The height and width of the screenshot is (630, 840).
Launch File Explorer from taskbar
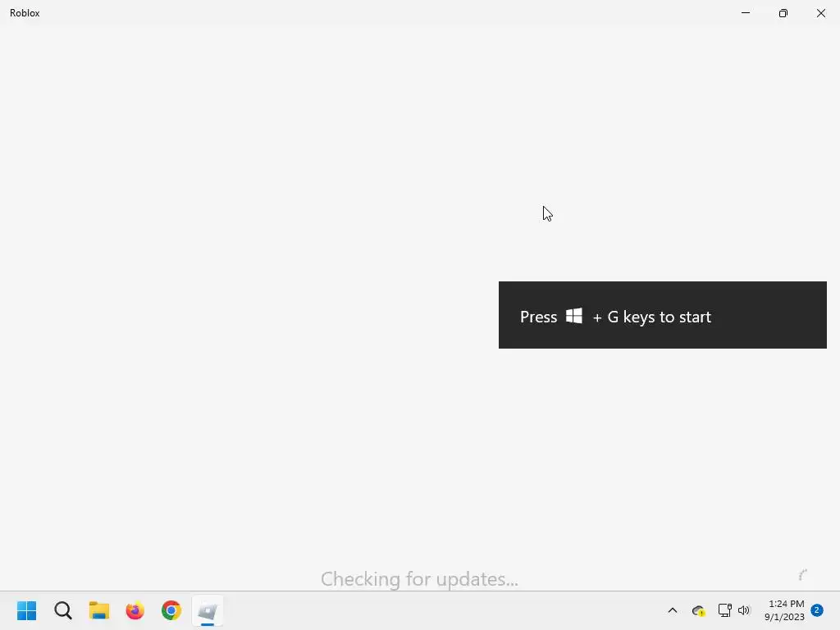tap(99, 610)
